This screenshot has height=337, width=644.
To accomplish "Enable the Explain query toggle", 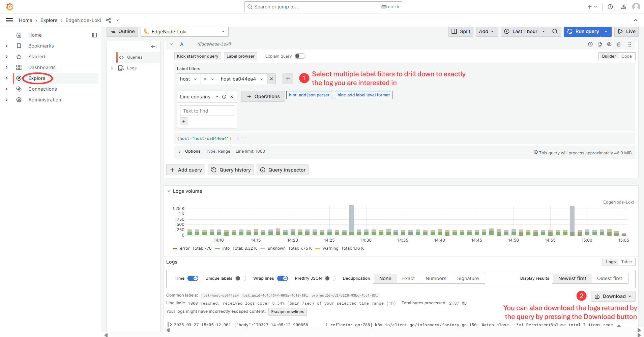I will click(x=300, y=56).
